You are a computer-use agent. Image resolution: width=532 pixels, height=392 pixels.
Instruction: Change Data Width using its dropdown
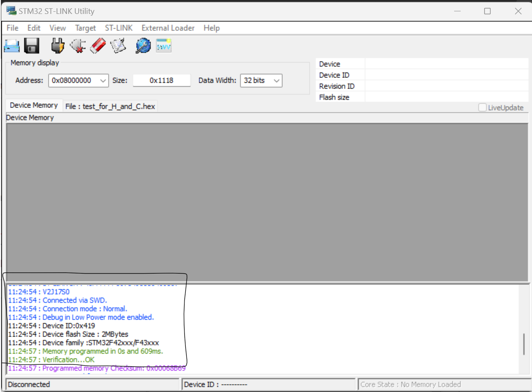[x=277, y=80]
